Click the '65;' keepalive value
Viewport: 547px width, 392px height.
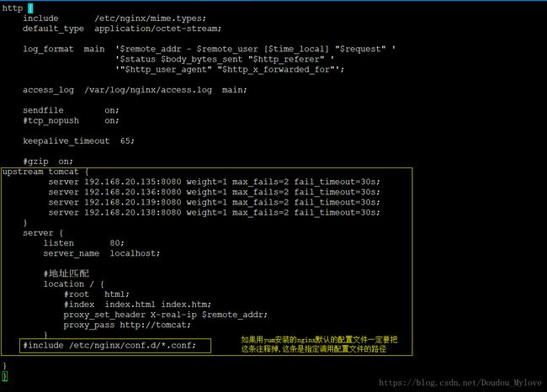pyautogui.click(x=127, y=140)
